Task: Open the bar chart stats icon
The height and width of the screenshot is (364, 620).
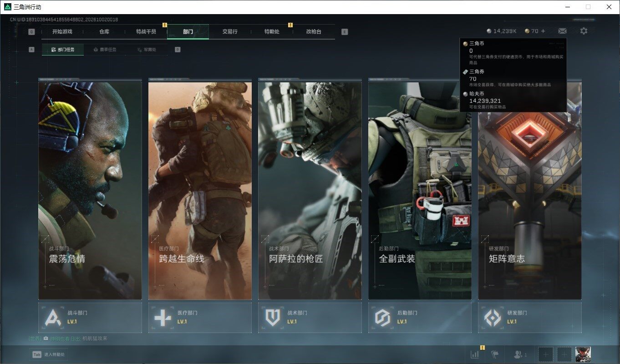Action: (474, 354)
